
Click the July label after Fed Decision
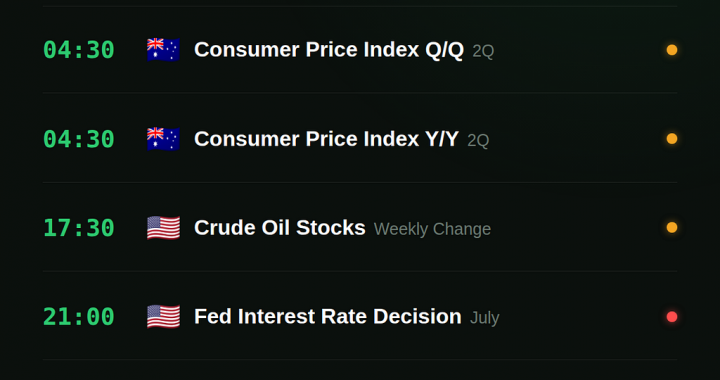click(x=485, y=318)
